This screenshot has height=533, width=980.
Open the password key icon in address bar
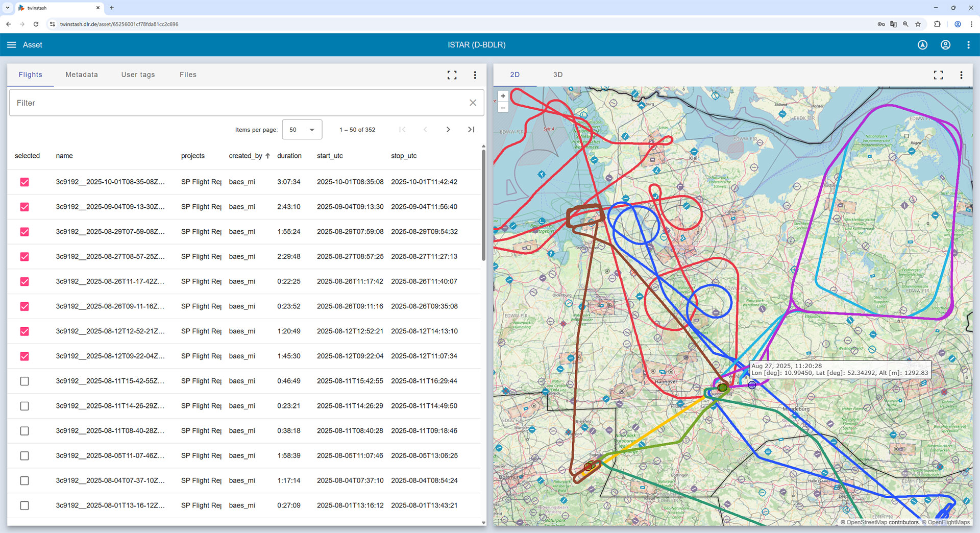(x=881, y=24)
